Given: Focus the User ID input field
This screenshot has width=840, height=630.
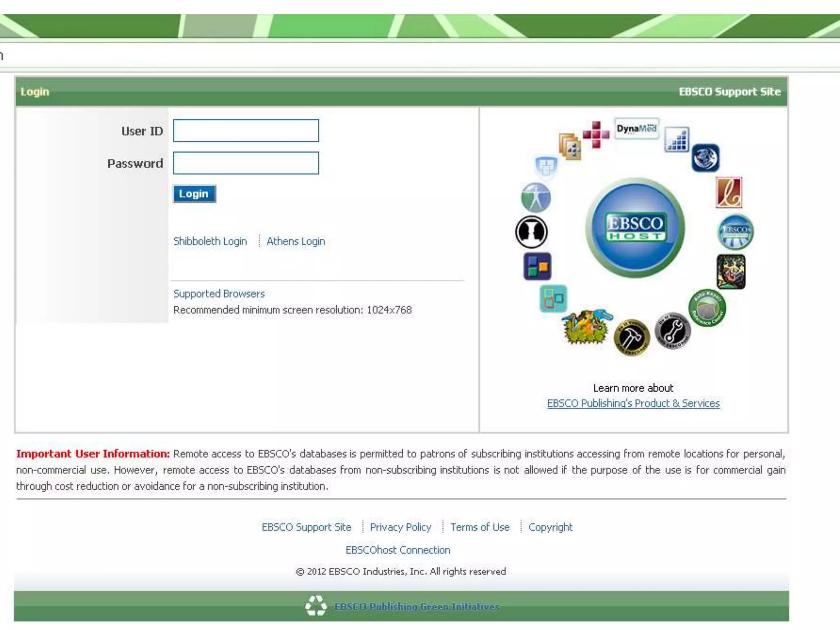Looking at the screenshot, I should click(246, 131).
